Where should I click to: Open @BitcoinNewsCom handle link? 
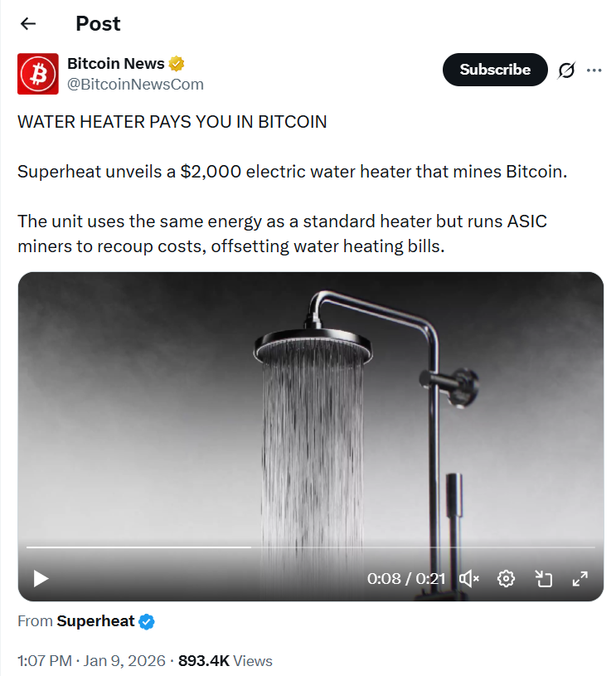[135, 85]
